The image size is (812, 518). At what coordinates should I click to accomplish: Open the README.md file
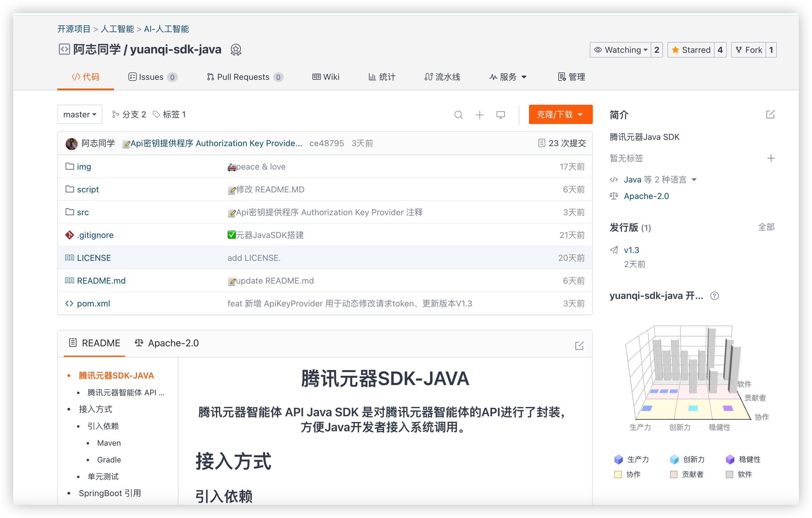101,280
